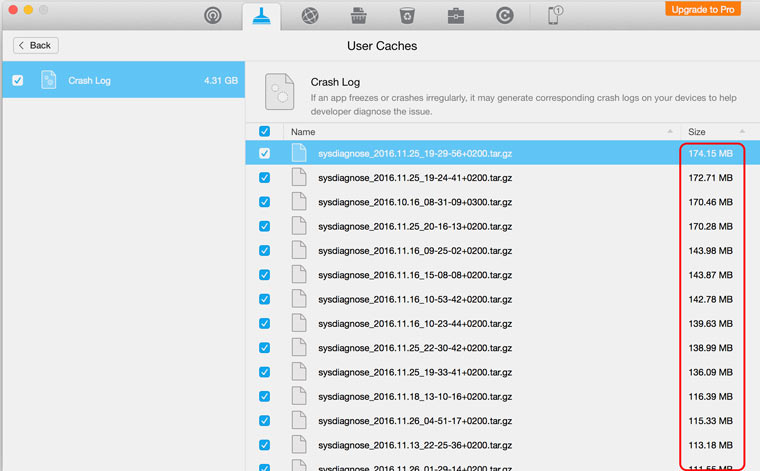
Task: Open the circular C toolbar icon
Action: click(505, 16)
